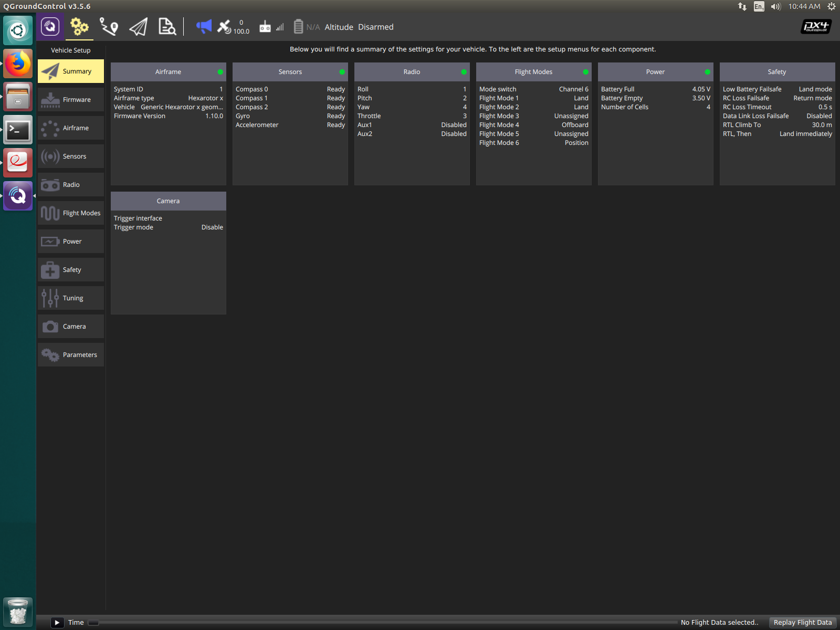Open the sound volume menu
The image size is (840, 630).
(776, 6)
